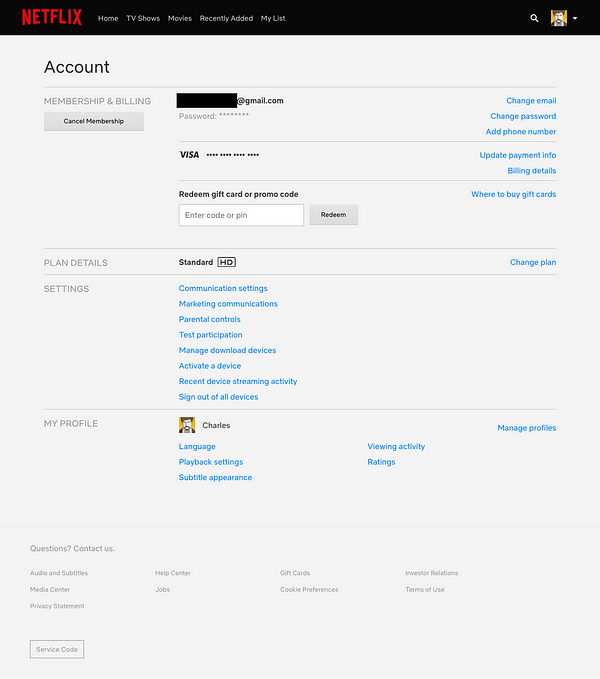Open My List in navigation
This screenshot has width=600, height=679.
tap(273, 18)
